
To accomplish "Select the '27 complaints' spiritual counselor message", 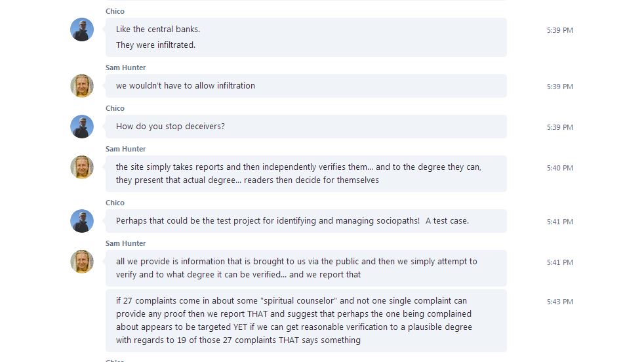I will (294, 321).
